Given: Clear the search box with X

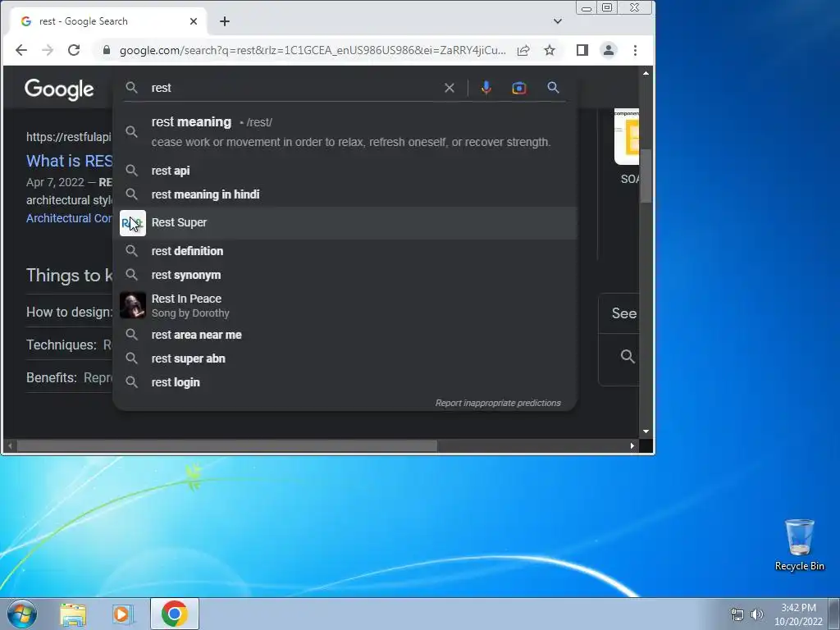Looking at the screenshot, I should (450, 88).
